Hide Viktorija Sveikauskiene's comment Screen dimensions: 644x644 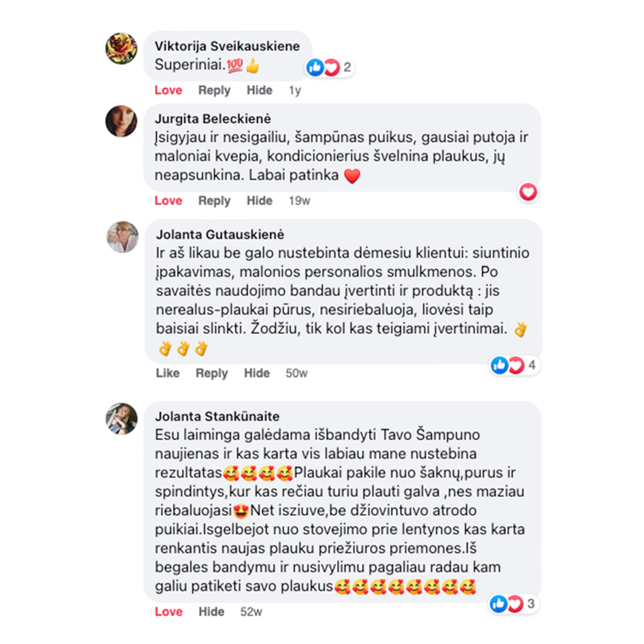coord(260,91)
